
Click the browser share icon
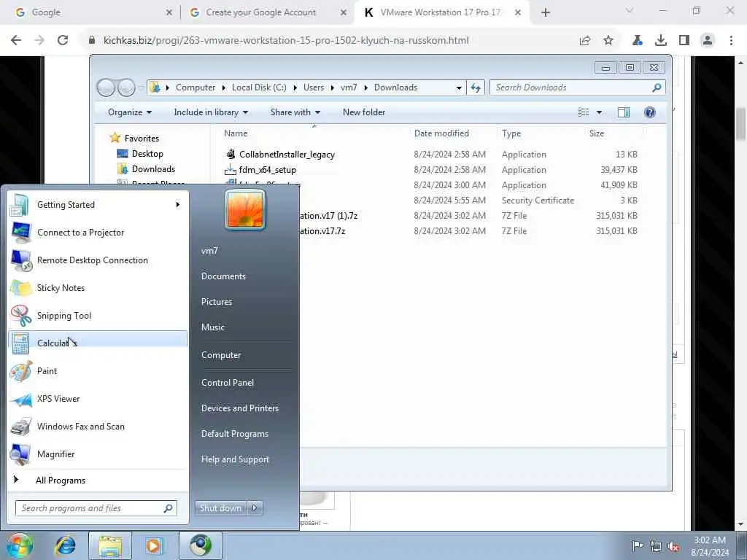pos(585,41)
